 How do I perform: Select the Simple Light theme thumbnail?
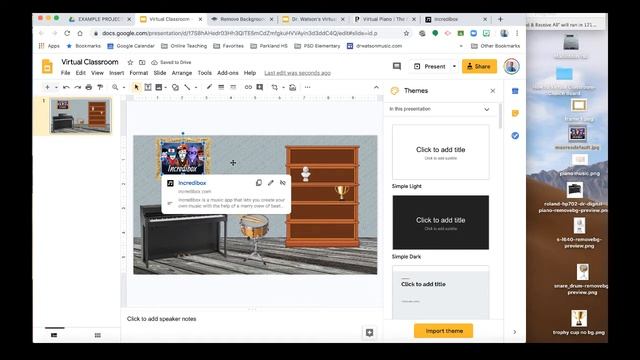click(440, 152)
